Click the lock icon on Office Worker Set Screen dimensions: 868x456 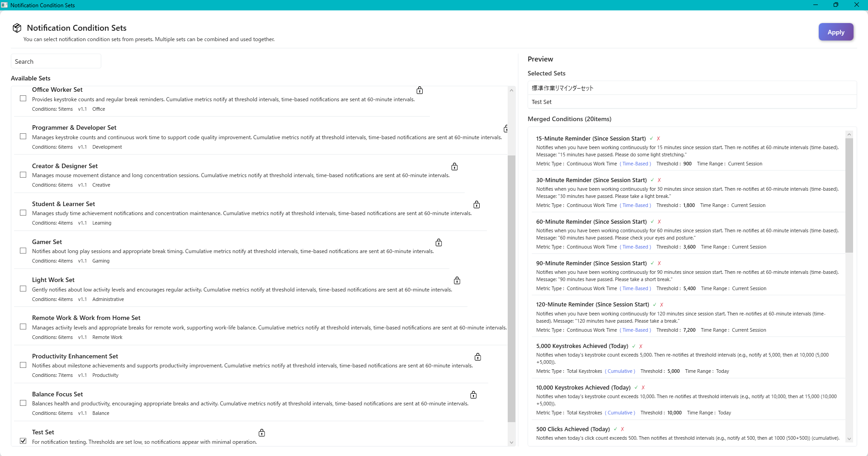coord(420,90)
